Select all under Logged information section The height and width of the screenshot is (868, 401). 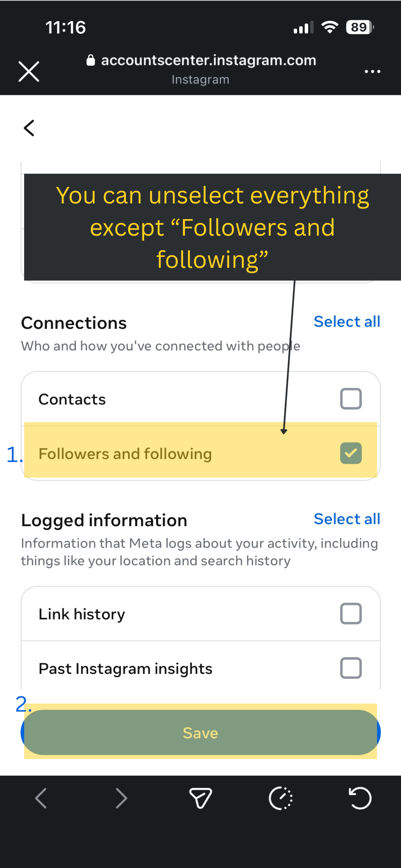[347, 519]
